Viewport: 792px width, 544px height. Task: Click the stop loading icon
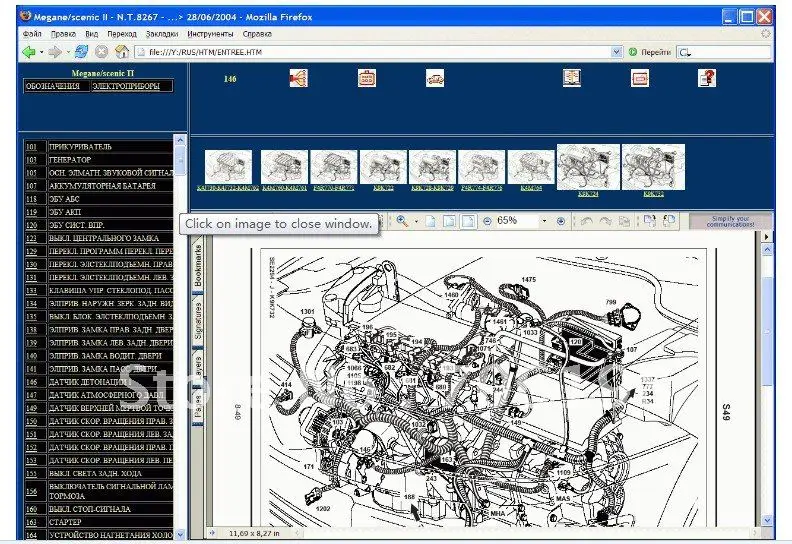tap(102, 52)
